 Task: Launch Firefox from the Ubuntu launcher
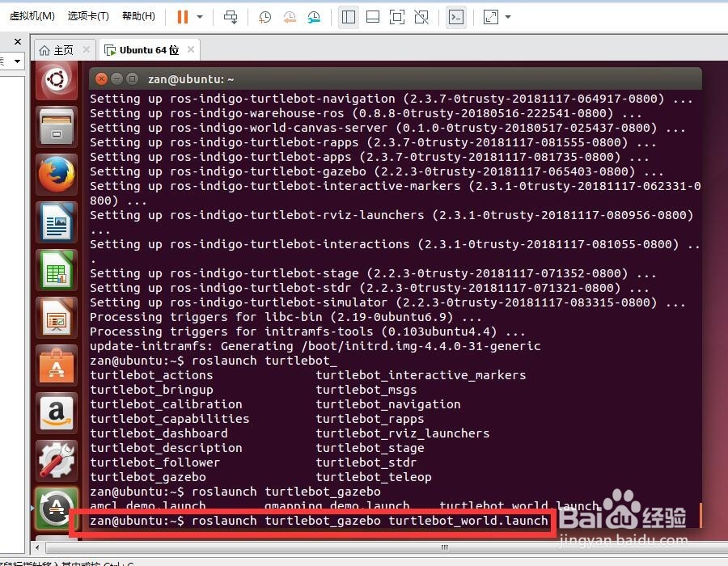57,175
